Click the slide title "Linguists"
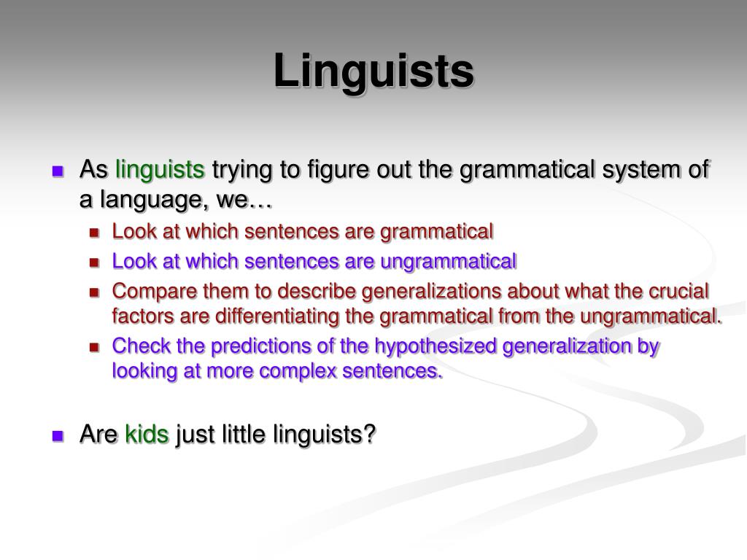This screenshot has height=560, width=747. [x=374, y=71]
